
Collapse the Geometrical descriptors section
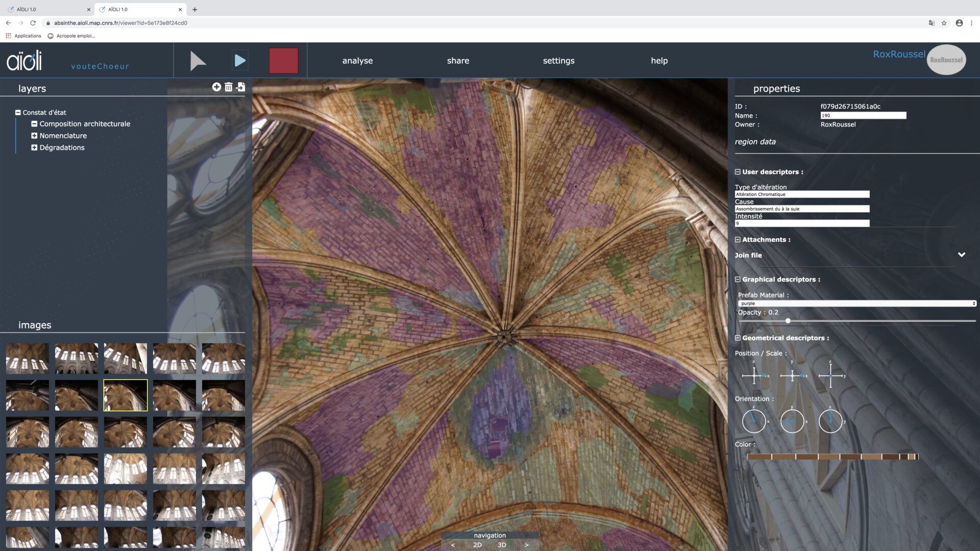(738, 338)
